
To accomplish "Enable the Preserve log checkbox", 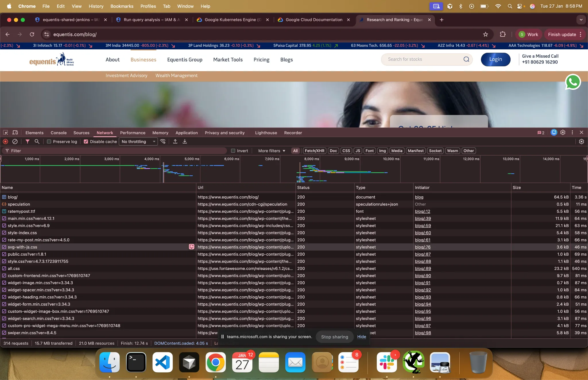I will [49, 141].
